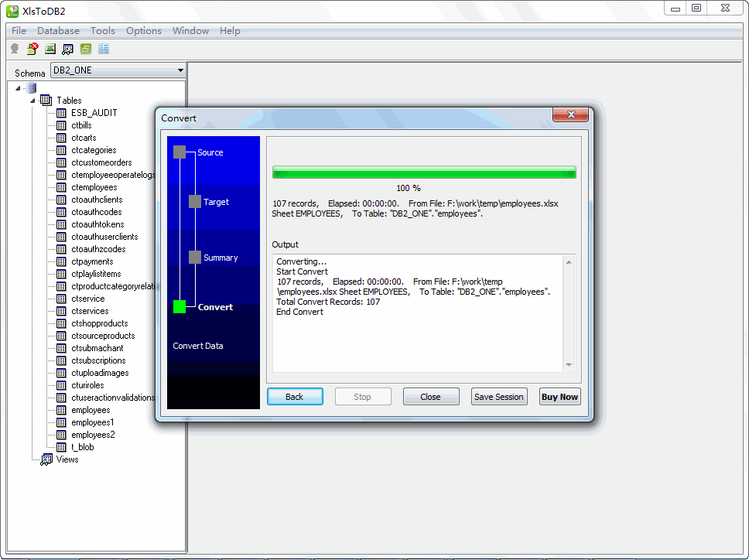Click the Views node icon

click(46, 459)
